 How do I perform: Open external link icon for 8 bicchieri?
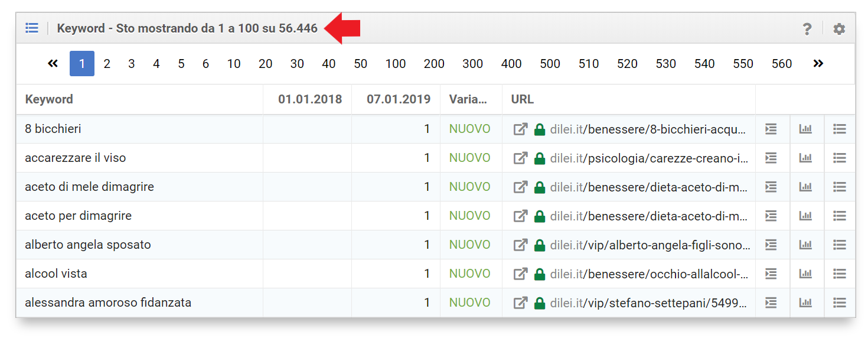[x=520, y=129]
